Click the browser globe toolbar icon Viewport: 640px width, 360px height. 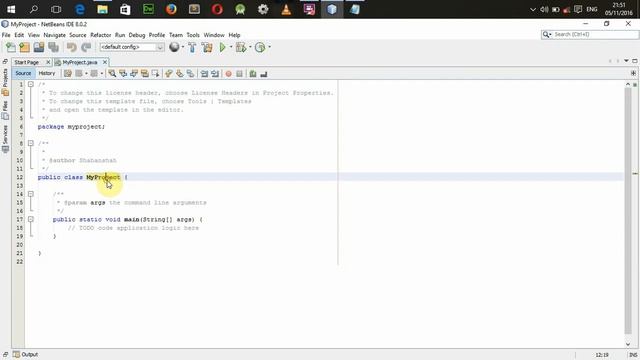[x=174, y=47]
